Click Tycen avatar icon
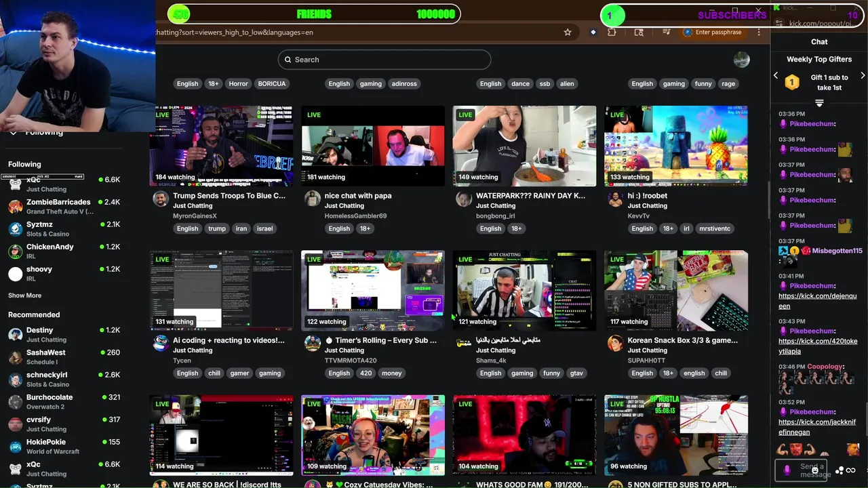The height and width of the screenshot is (488, 868). point(161,343)
